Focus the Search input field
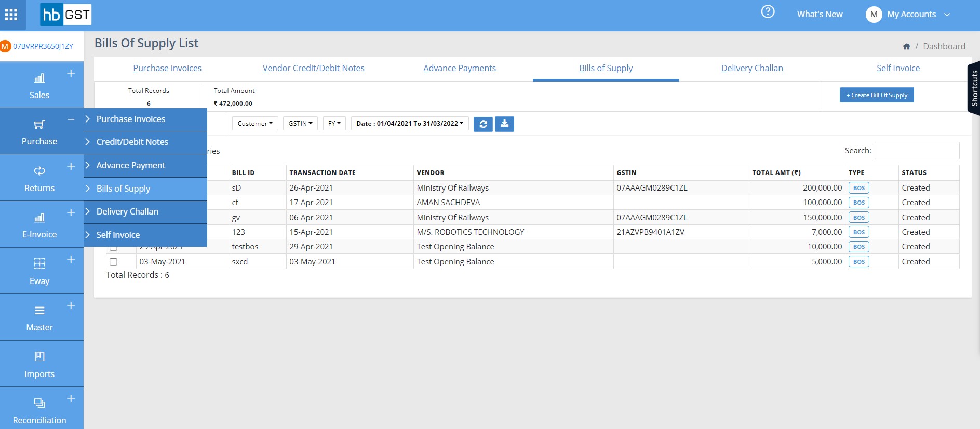Viewport: 980px width, 429px height. click(x=917, y=151)
